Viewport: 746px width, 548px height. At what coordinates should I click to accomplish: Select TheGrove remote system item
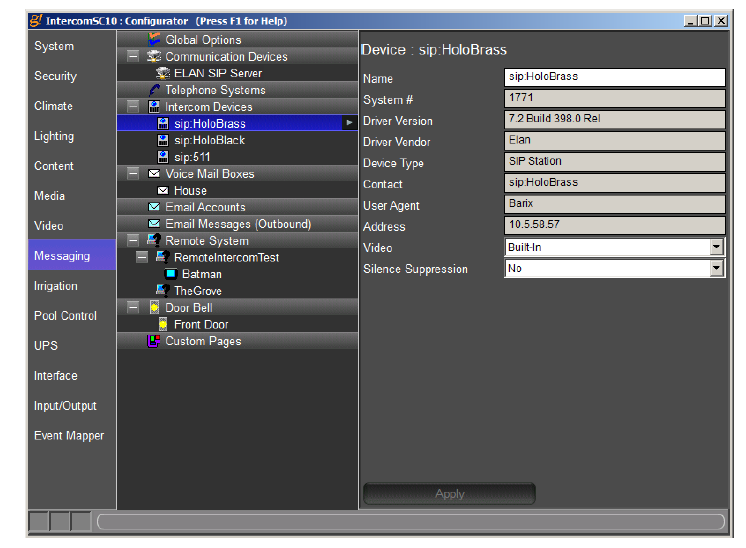[x=197, y=291]
